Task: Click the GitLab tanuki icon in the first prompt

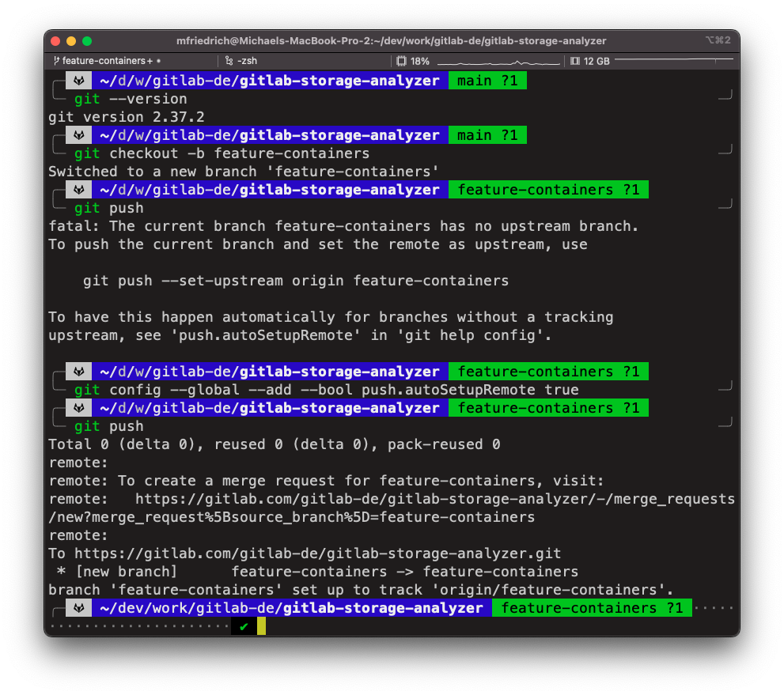Action: [78, 80]
